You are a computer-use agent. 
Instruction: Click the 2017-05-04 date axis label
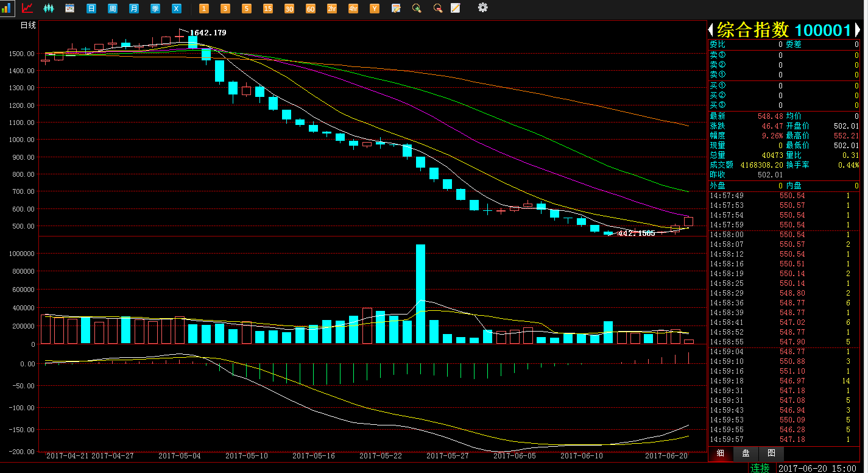[180, 456]
